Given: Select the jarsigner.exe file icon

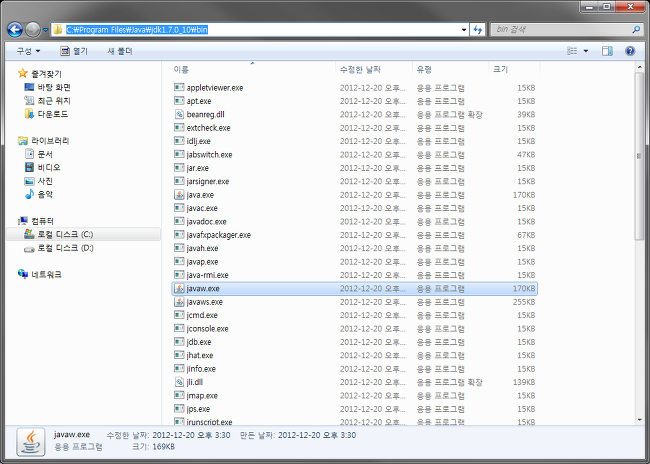Looking at the screenshot, I should click(179, 181).
